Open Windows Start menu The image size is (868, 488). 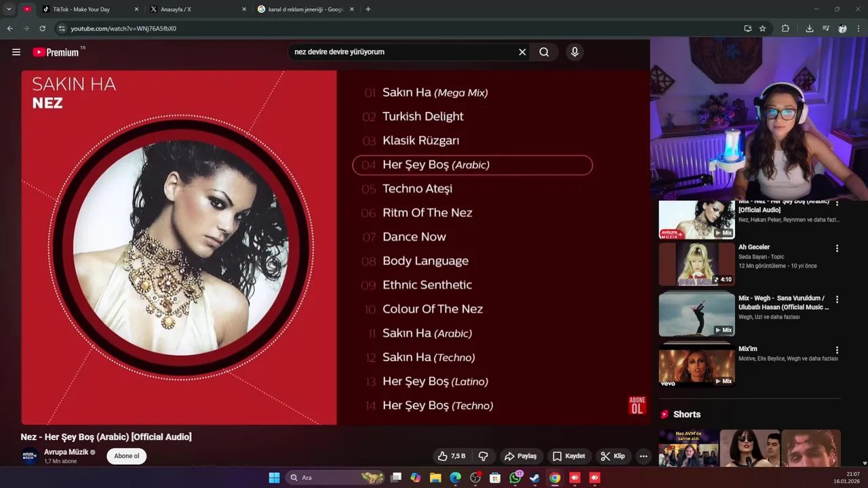click(274, 478)
